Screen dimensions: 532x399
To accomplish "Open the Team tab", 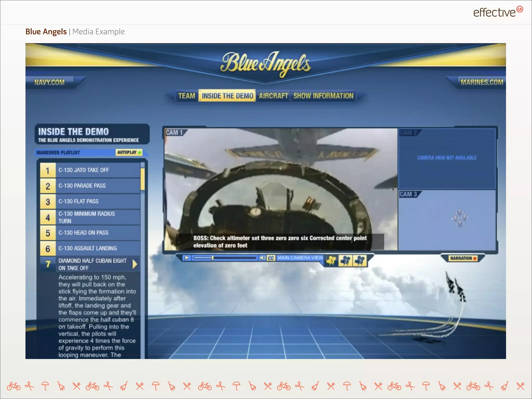I will [x=187, y=96].
